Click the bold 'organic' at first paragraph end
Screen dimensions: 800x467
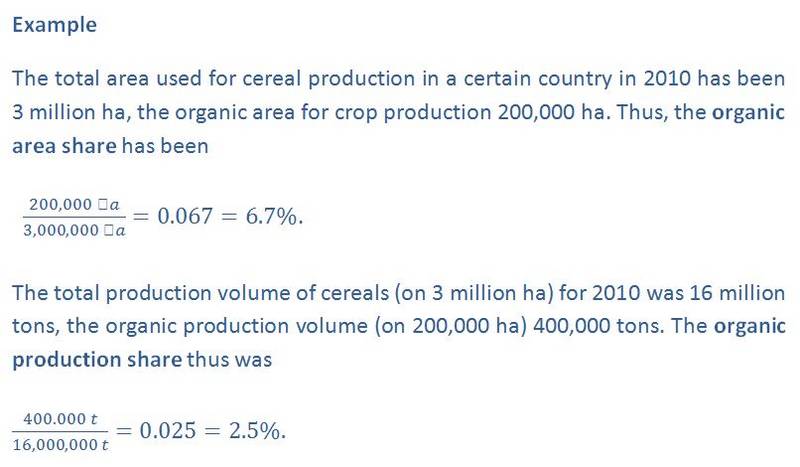(748, 113)
